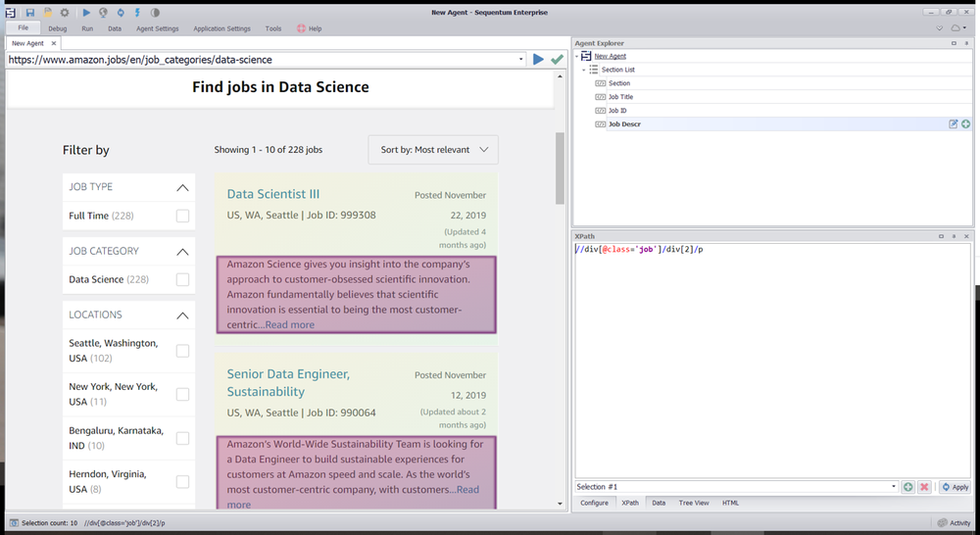The width and height of the screenshot is (980, 535).
Task: Collapse the LOCATIONS filter section
Action: [182, 315]
